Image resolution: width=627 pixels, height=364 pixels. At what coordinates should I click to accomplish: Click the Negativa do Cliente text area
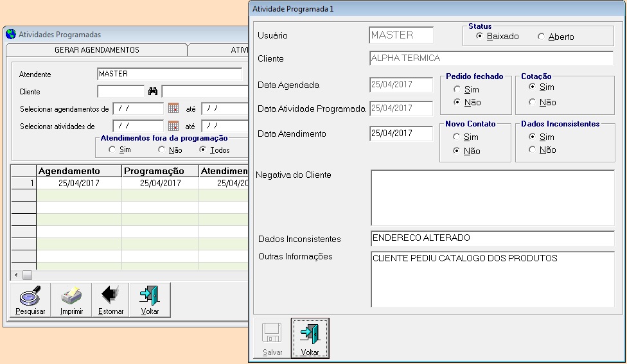[x=492, y=198]
